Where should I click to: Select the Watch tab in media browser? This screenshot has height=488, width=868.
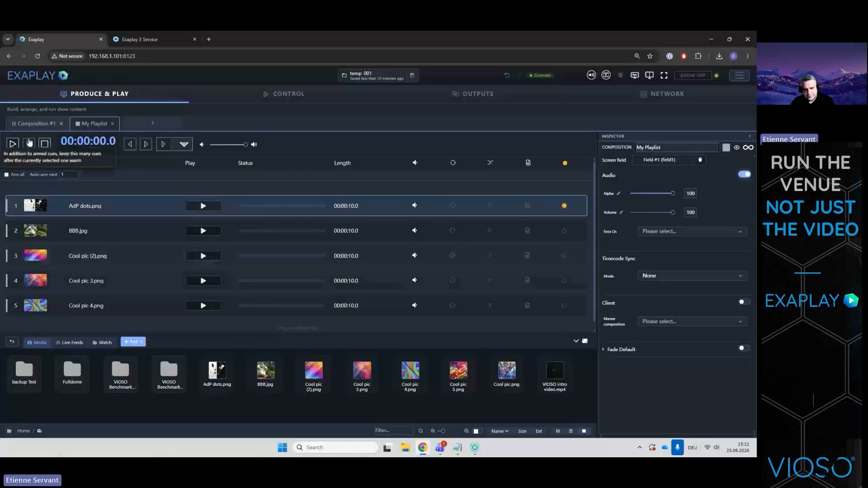pyautogui.click(x=102, y=343)
